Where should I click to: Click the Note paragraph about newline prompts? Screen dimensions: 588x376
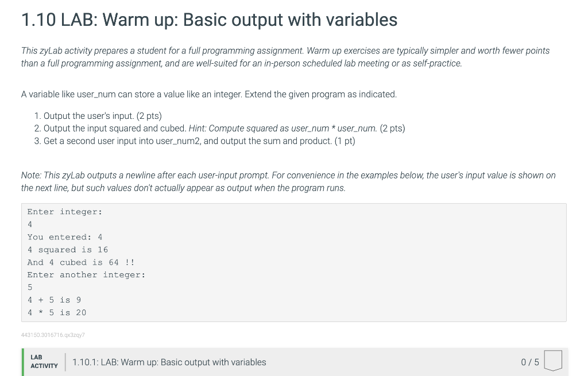288,181
